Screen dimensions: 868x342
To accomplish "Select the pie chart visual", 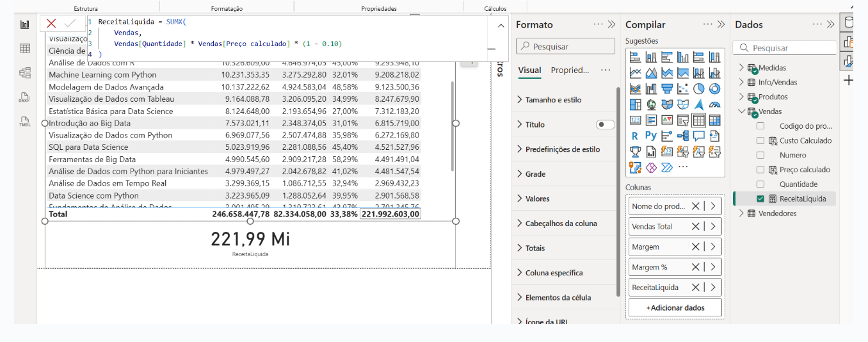I will 698,88.
